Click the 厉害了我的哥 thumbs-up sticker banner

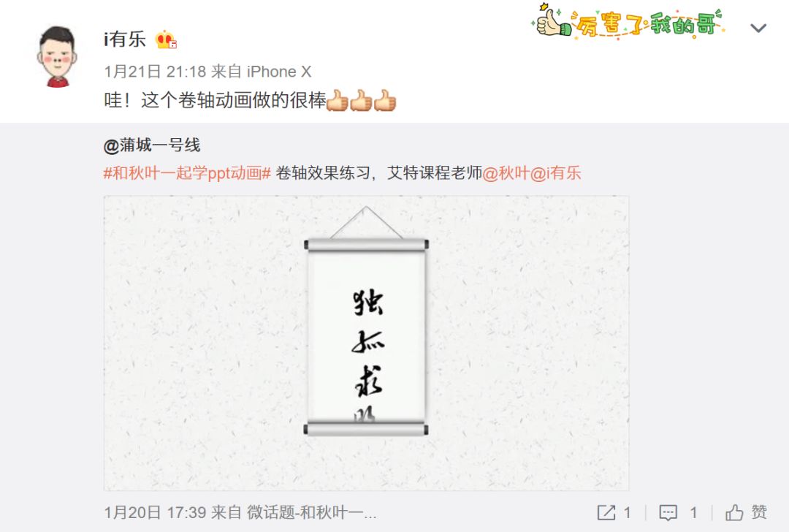630,22
